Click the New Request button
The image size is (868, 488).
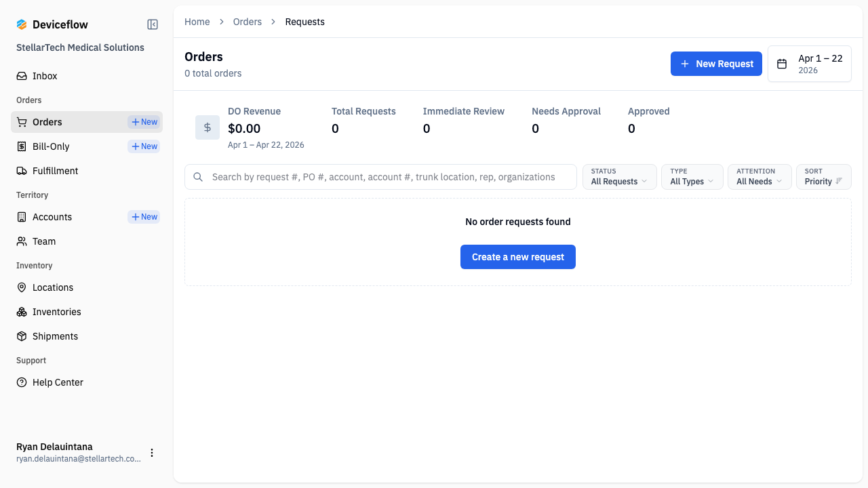coord(716,64)
